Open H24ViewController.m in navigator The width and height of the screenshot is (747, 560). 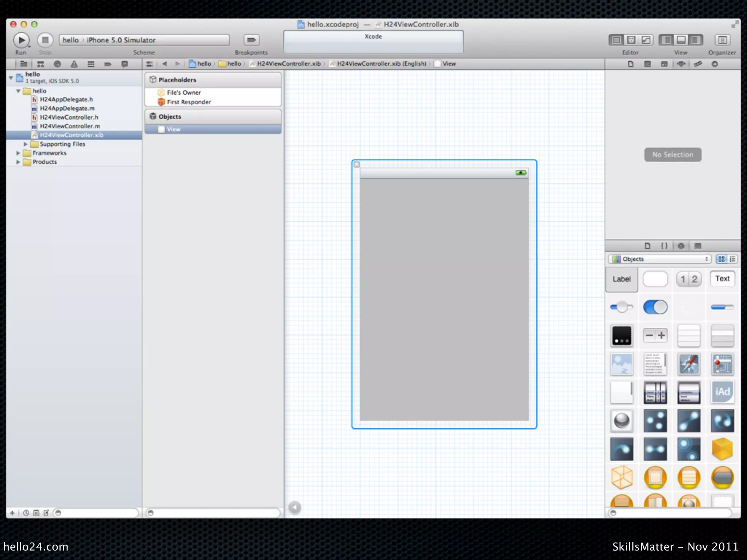(70, 126)
